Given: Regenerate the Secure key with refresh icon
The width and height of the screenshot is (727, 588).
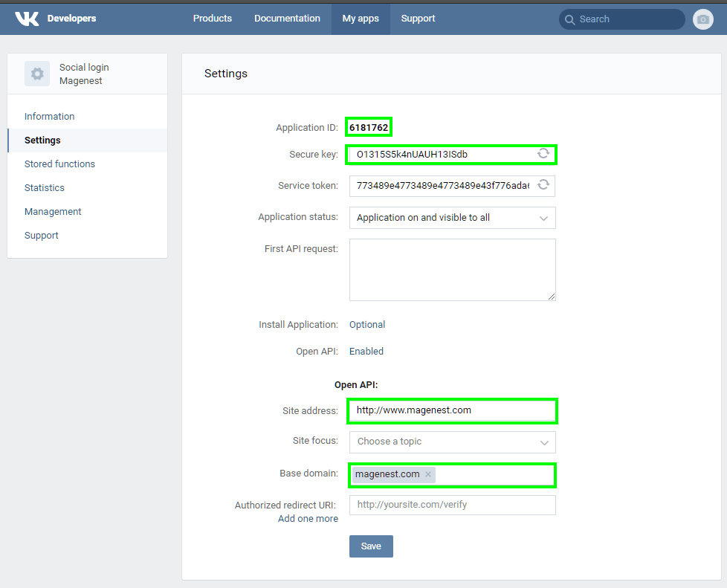Looking at the screenshot, I should [x=543, y=153].
